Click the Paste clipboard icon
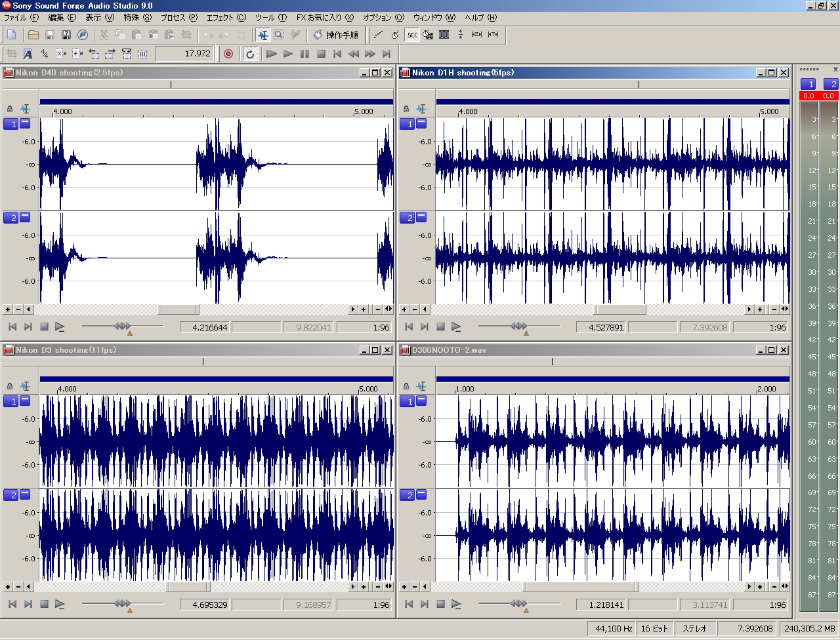This screenshot has width=840, height=640. 136,35
